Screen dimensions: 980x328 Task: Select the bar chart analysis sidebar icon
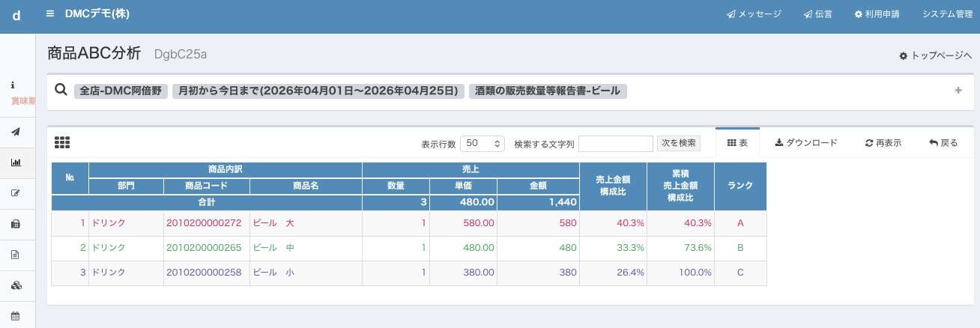click(16, 163)
